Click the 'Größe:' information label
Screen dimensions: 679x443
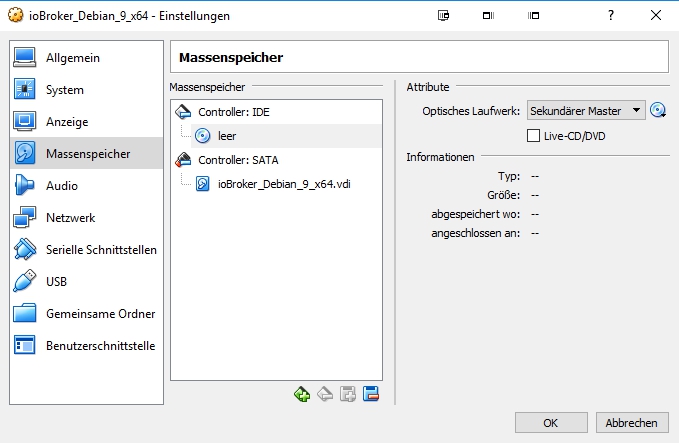click(504, 195)
